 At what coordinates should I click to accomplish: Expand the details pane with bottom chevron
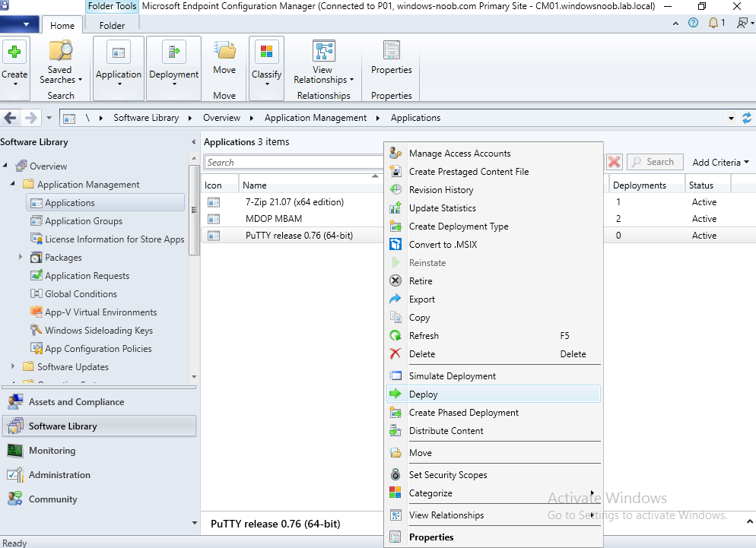click(750, 521)
